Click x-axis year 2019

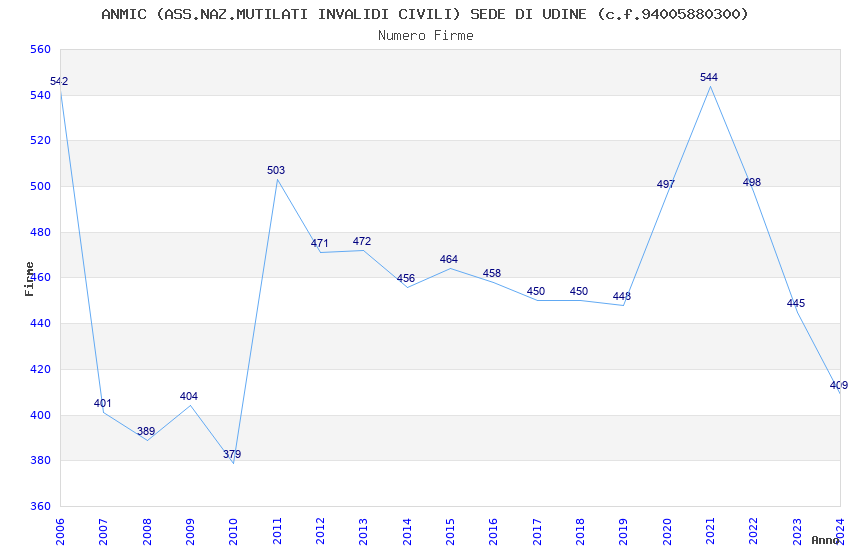point(623,531)
